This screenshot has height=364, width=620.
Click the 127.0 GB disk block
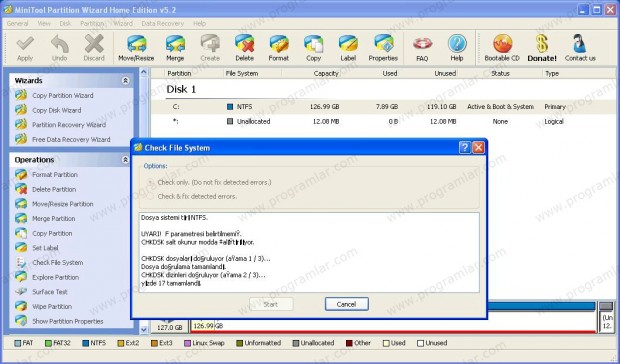170,326
